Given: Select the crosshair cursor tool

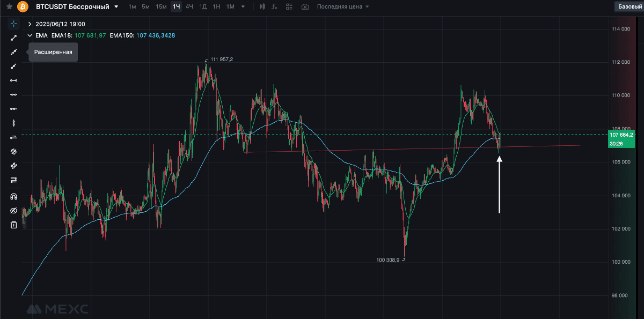Looking at the screenshot, I should pyautogui.click(x=13, y=24).
